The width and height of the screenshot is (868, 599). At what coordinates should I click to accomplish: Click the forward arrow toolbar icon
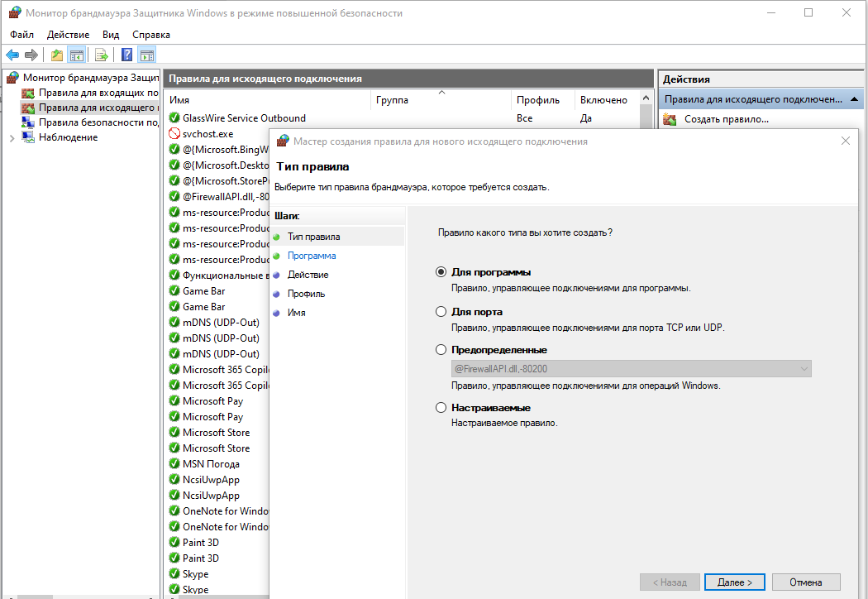(x=31, y=55)
